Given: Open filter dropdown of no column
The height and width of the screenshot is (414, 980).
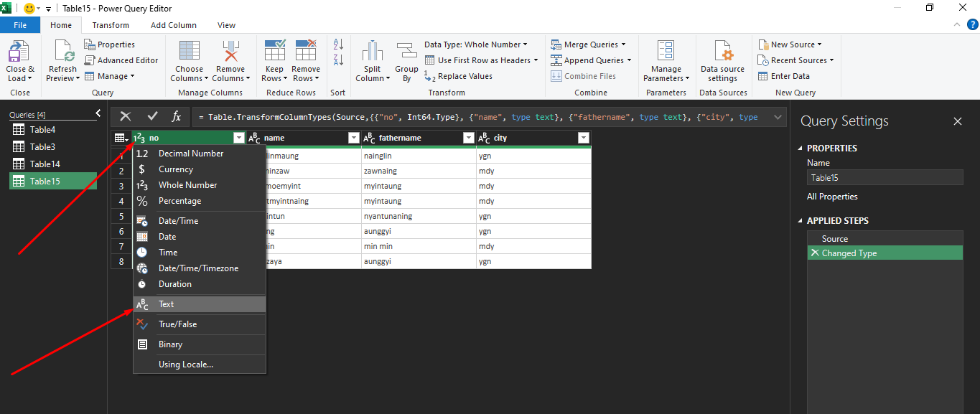Looking at the screenshot, I should 239,138.
